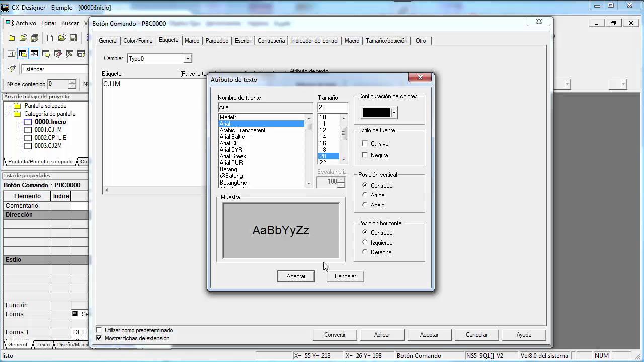This screenshot has height=362, width=644.
Task: Click the font name list scrollbar
Action: [x=309, y=150]
